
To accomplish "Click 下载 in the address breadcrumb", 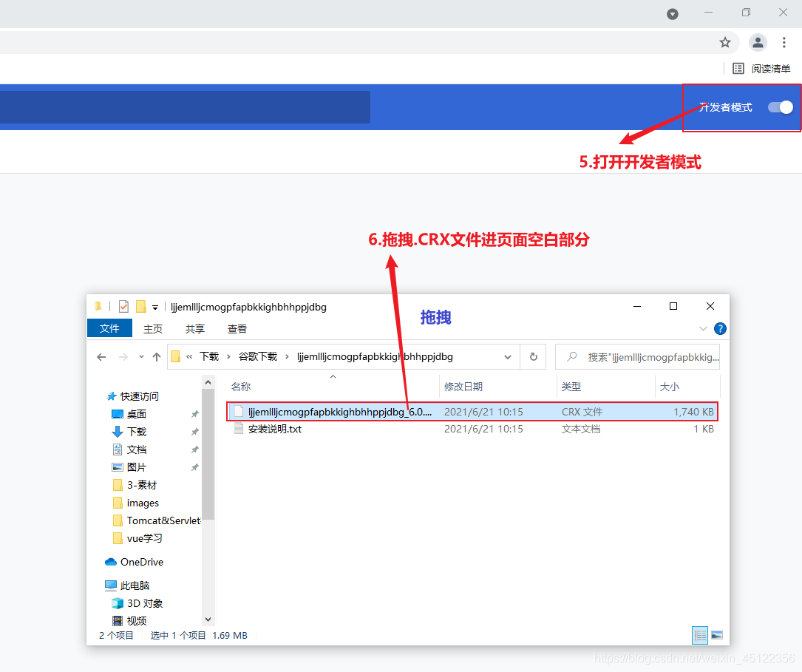I will coord(208,356).
